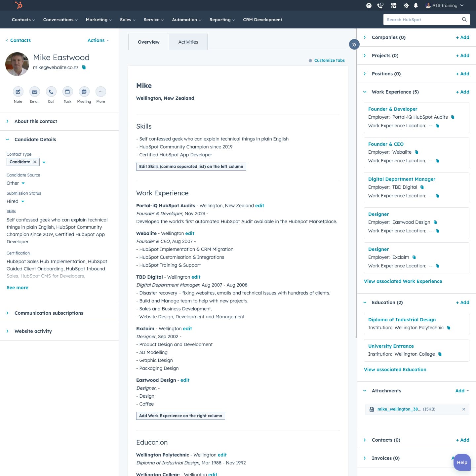The image size is (476, 476).
Task: Open the settings gear icon
Action: [406, 6]
